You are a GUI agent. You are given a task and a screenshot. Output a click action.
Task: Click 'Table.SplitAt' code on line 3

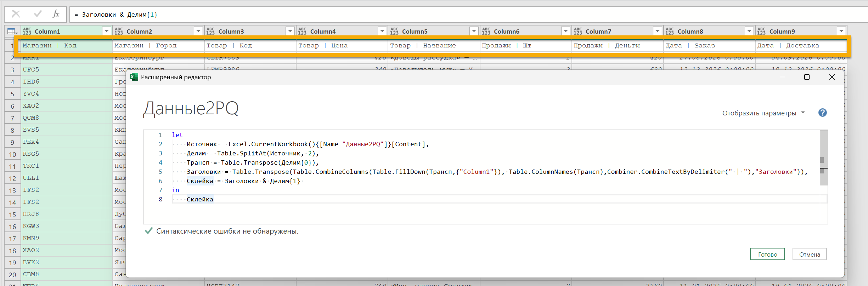[x=241, y=153]
